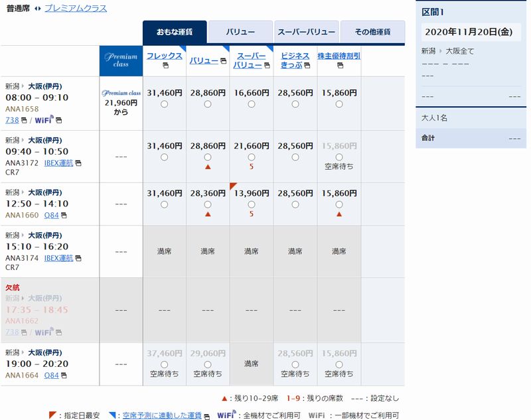Switch to the バリュー fare tab
This screenshot has width=531, height=420.
240,32
